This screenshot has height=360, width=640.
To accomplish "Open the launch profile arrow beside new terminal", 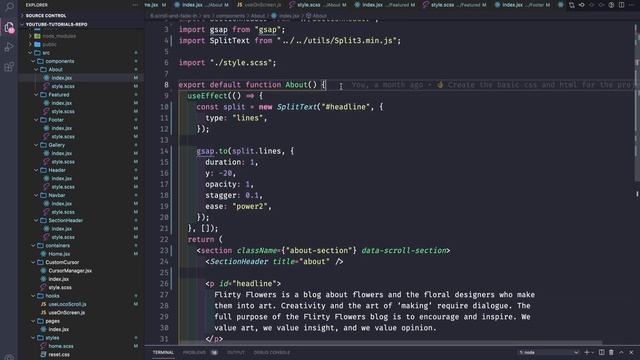I will click(x=593, y=353).
